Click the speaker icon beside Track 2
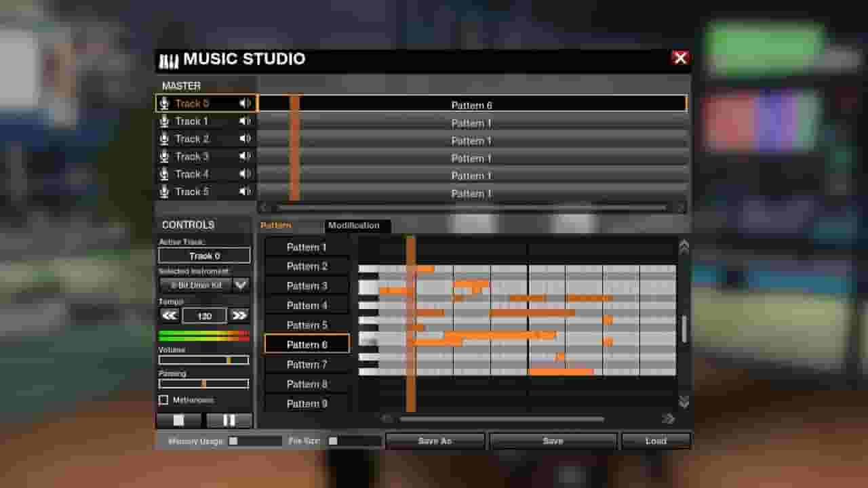868x488 pixels. pyautogui.click(x=245, y=139)
